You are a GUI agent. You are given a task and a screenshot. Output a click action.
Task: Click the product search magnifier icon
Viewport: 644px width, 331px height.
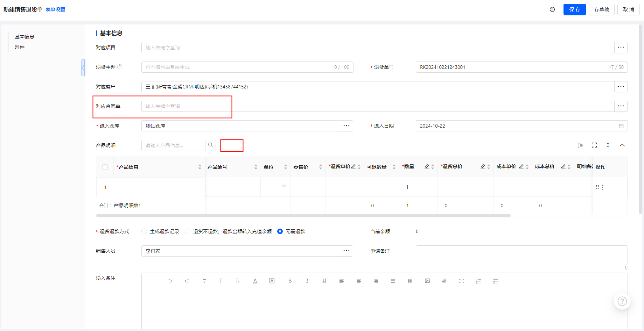coord(211,145)
